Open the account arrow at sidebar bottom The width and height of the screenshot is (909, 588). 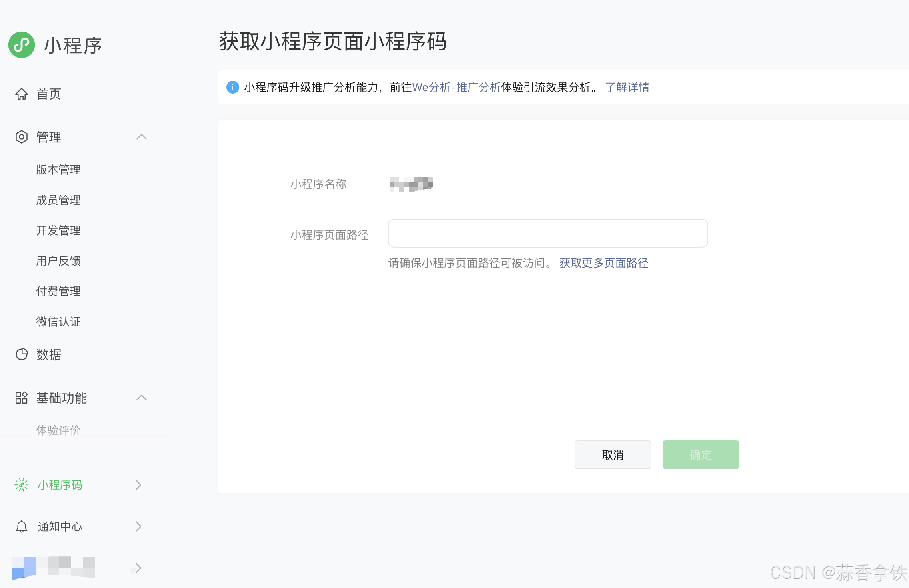(138, 568)
